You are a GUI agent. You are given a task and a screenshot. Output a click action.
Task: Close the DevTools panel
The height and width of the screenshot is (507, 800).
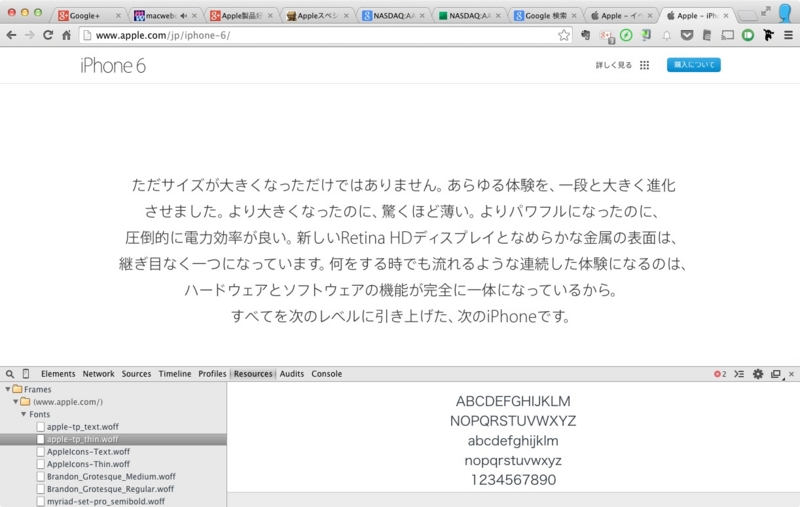click(x=791, y=374)
